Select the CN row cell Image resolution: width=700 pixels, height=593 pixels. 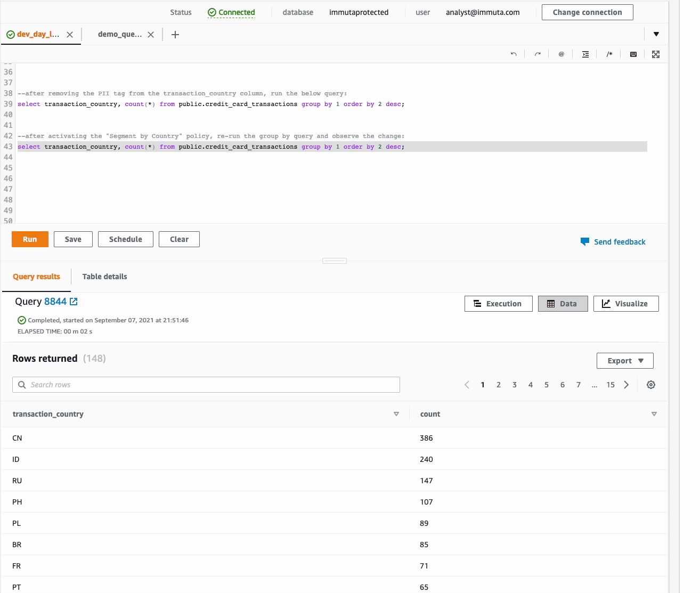click(x=17, y=438)
